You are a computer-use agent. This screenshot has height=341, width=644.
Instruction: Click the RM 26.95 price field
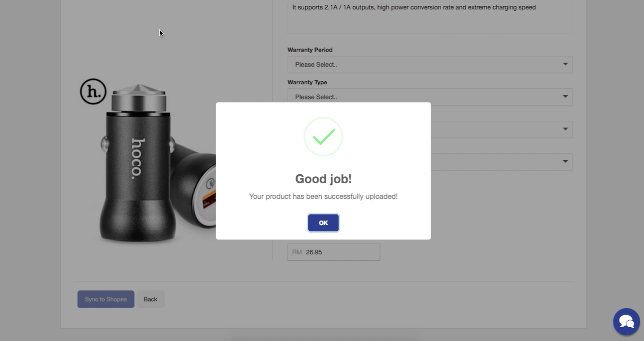point(333,252)
